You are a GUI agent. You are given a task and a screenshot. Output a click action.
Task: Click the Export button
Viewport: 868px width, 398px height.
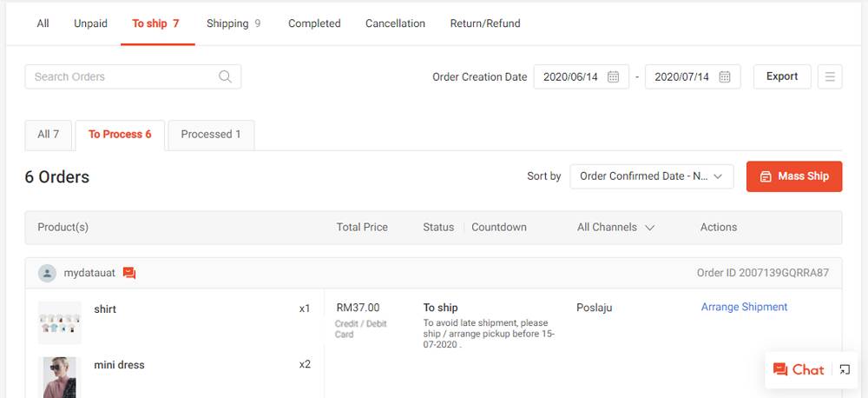pyautogui.click(x=782, y=76)
